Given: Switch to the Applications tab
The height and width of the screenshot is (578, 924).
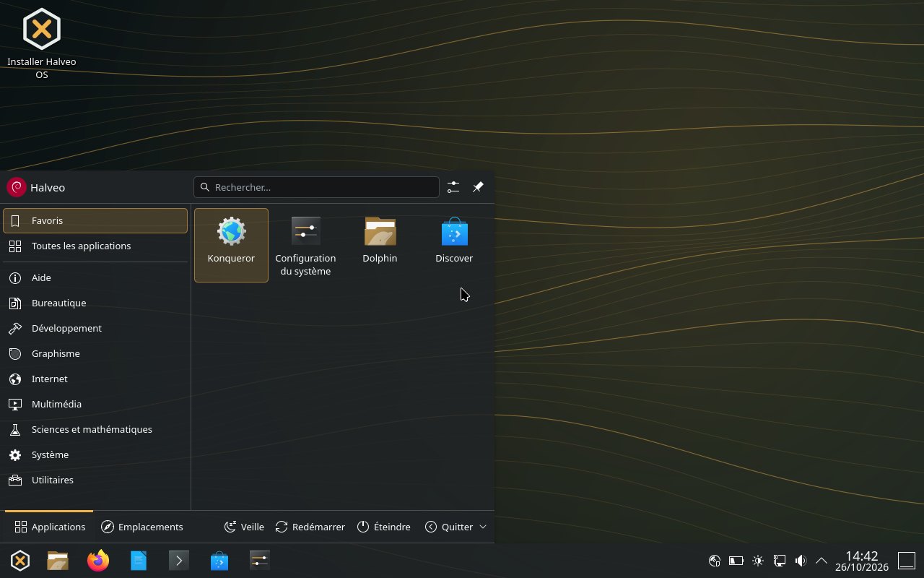Looking at the screenshot, I should (x=49, y=527).
